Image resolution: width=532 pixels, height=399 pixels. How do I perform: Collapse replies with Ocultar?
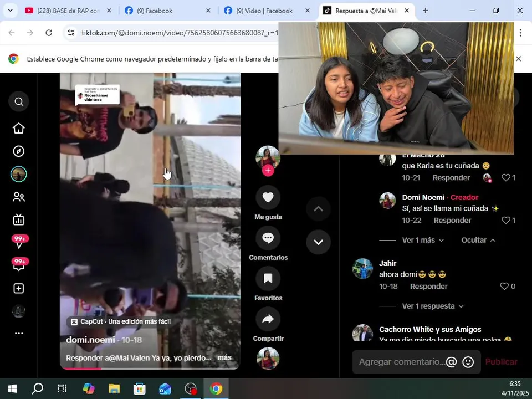(478, 240)
